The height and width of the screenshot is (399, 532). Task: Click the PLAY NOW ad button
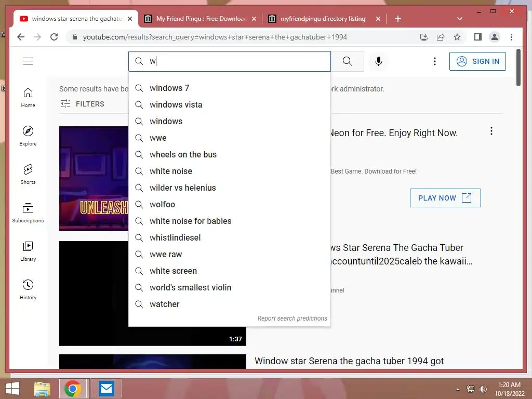[x=445, y=198]
